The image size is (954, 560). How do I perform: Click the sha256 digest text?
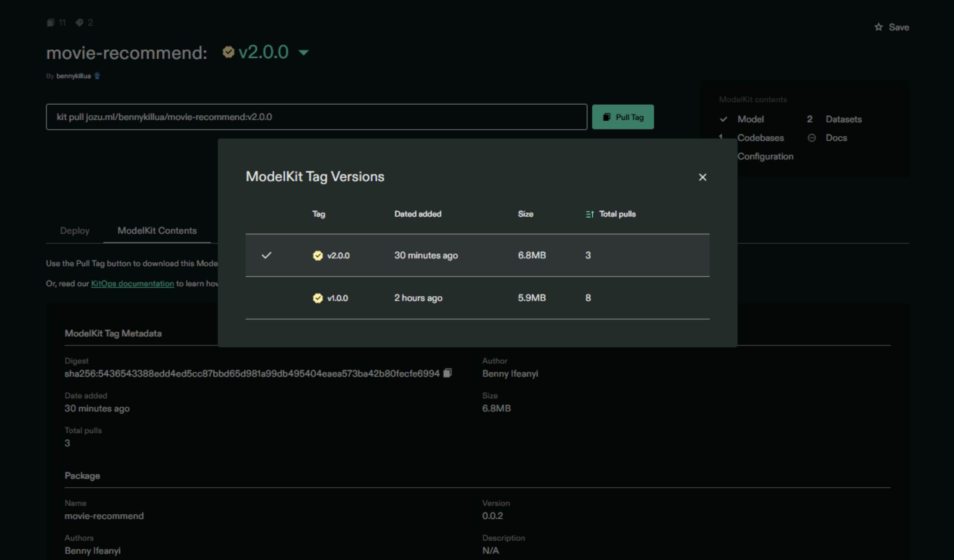(x=252, y=374)
